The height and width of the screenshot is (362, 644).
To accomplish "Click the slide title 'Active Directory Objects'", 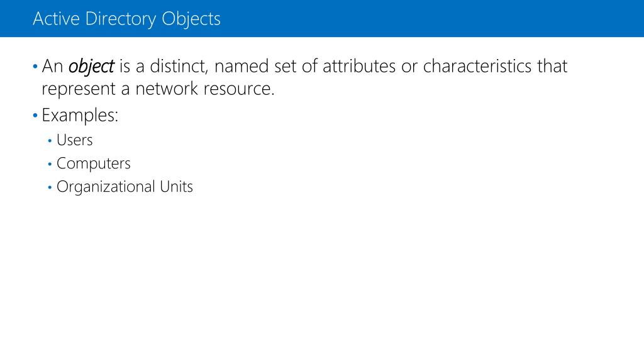I will 126,19.
